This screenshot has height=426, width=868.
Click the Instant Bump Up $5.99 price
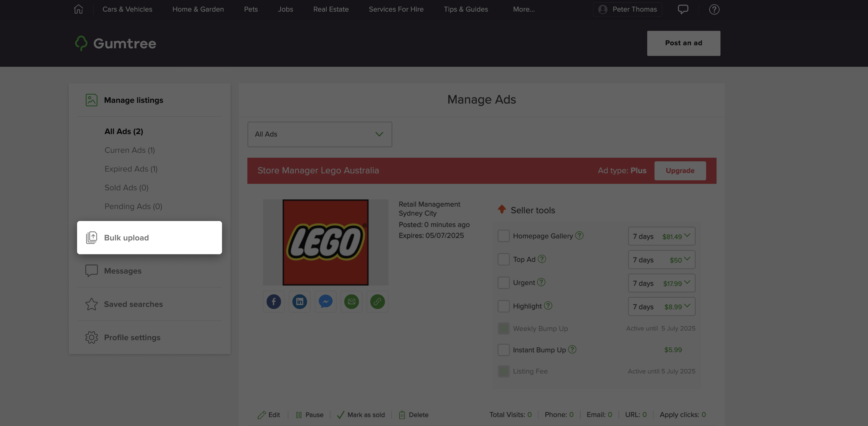[673, 350]
